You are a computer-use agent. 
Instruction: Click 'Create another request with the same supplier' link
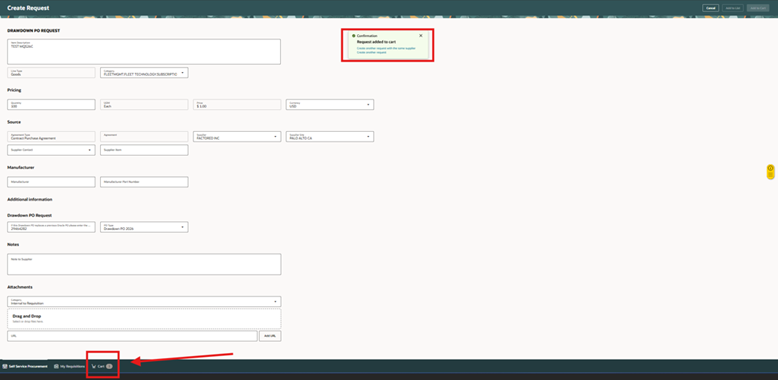pos(386,48)
